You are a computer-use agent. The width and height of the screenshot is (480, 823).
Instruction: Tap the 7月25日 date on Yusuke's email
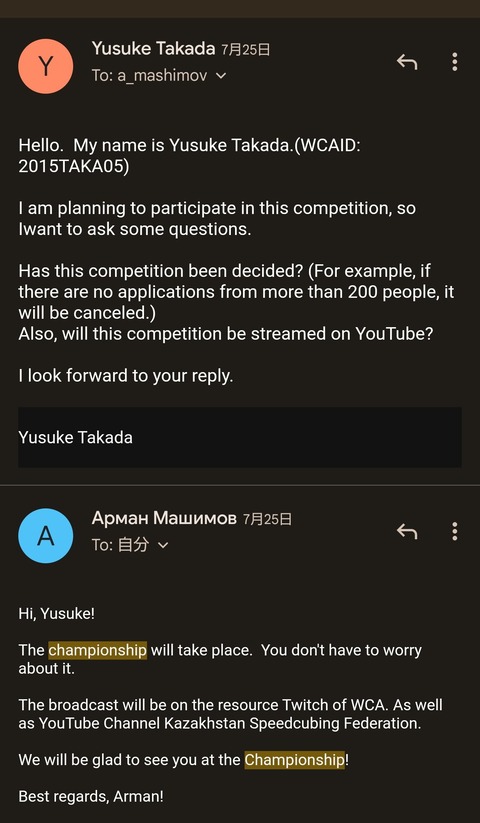click(x=246, y=50)
